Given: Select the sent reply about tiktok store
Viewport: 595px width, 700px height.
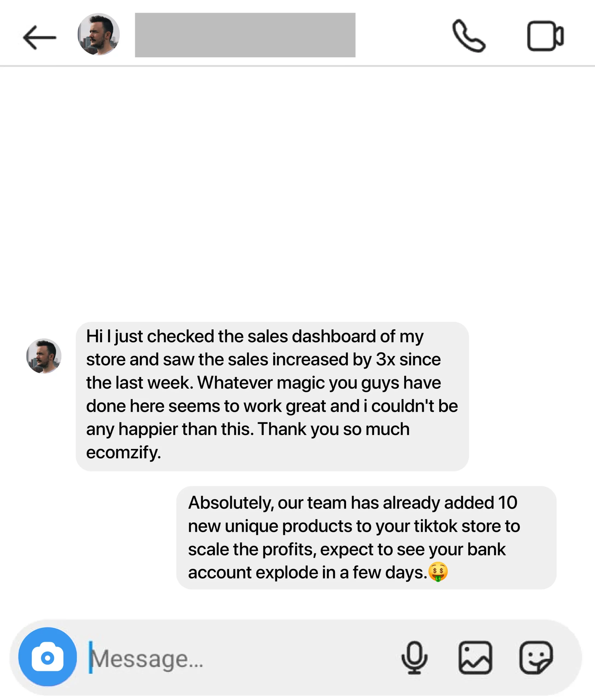Looking at the screenshot, I should point(366,538).
